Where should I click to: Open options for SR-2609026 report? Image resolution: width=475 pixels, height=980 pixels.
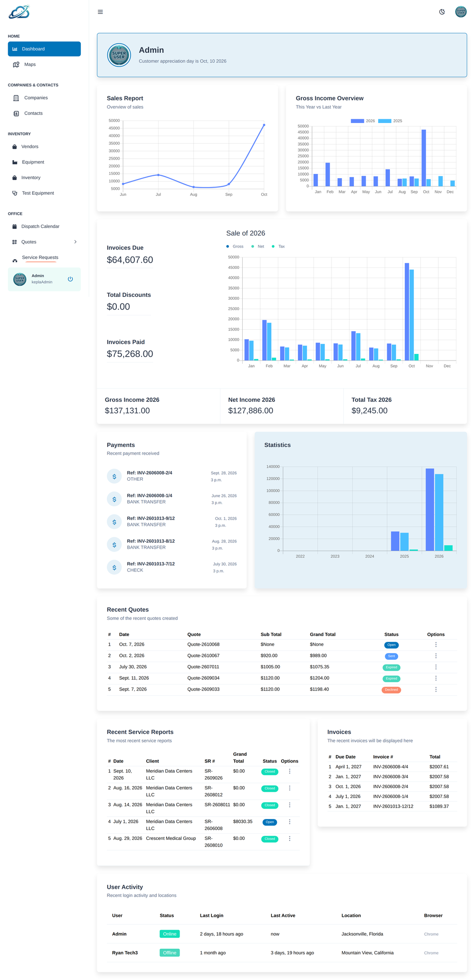(290, 771)
